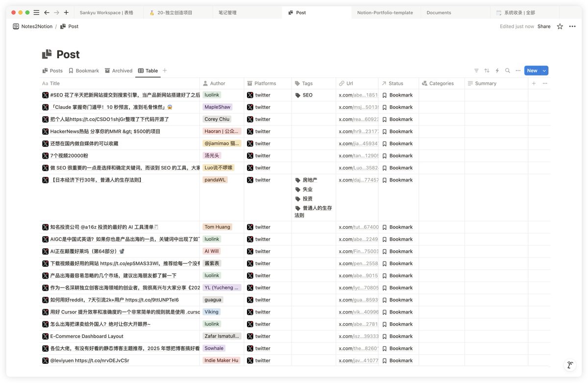Image resolution: width=588 pixels, height=383 pixels.
Task: Click the Share button
Action: tap(544, 26)
